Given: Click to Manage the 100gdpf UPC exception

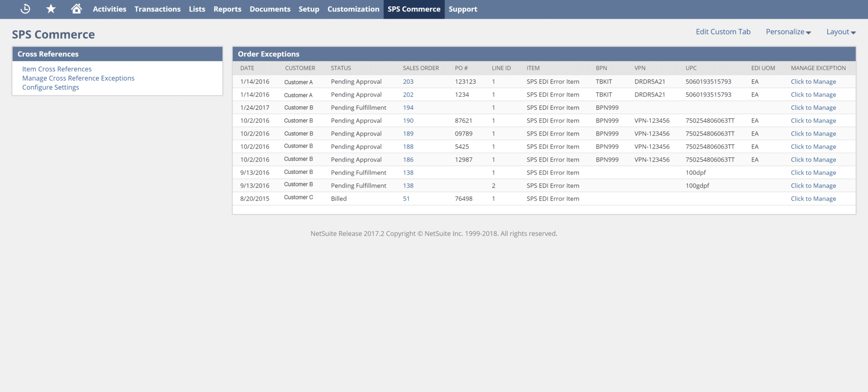Looking at the screenshot, I should [813, 185].
